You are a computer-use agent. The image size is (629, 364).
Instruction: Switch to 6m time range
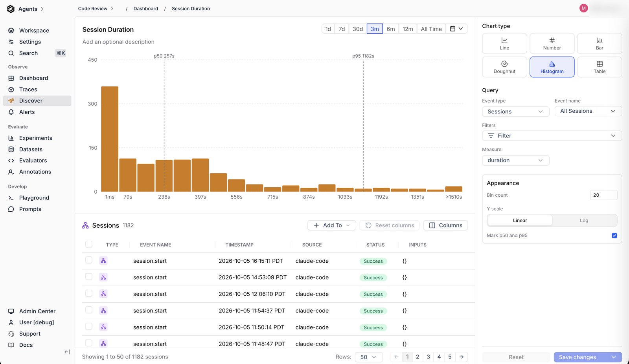pyautogui.click(x=391, y=29)
